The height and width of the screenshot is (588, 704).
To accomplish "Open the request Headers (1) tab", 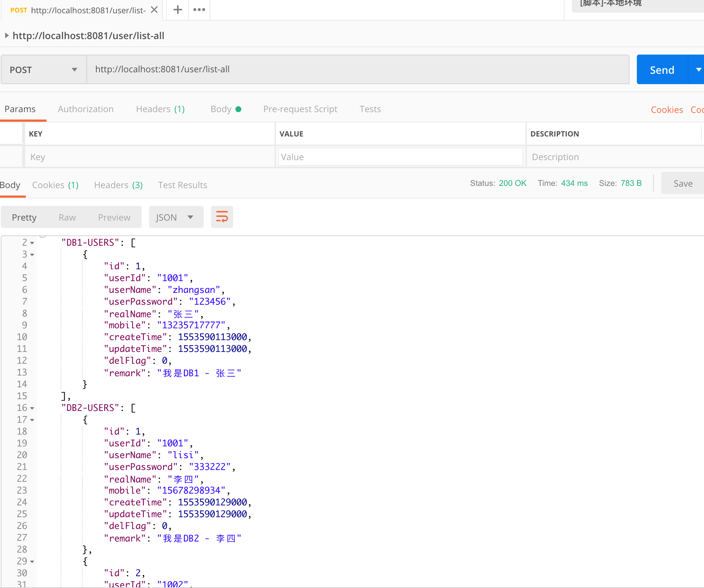I will (x=161, y=109).
